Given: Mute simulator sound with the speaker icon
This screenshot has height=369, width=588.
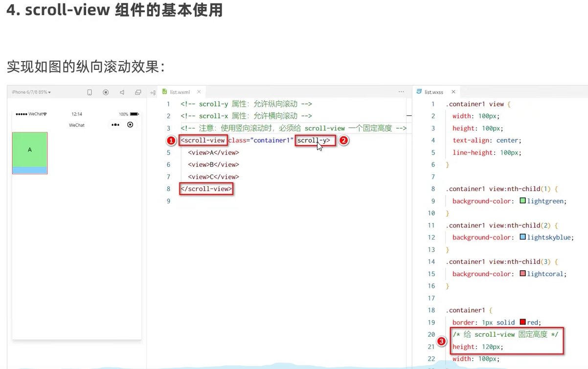Looking at the screenshot, I should click(122, 92).
